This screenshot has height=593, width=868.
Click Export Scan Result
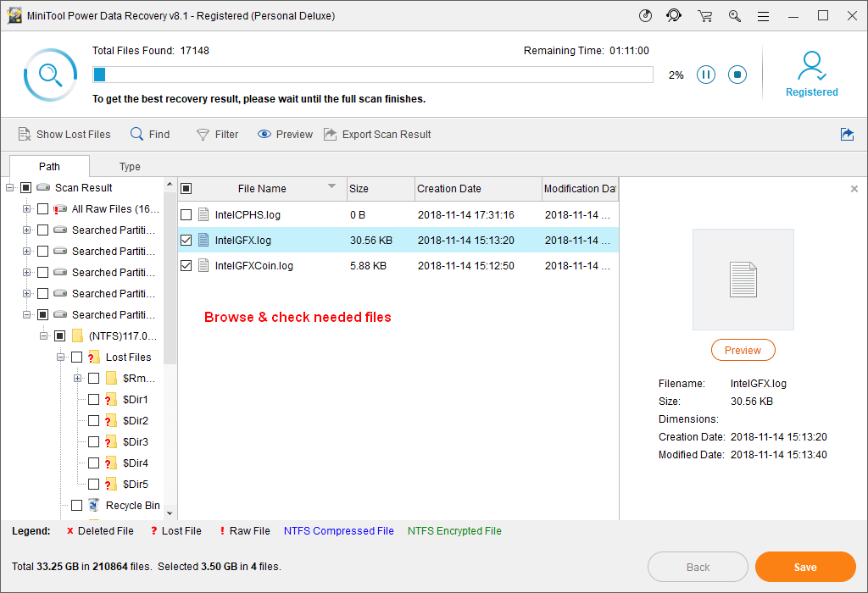[x=377, y=135]
